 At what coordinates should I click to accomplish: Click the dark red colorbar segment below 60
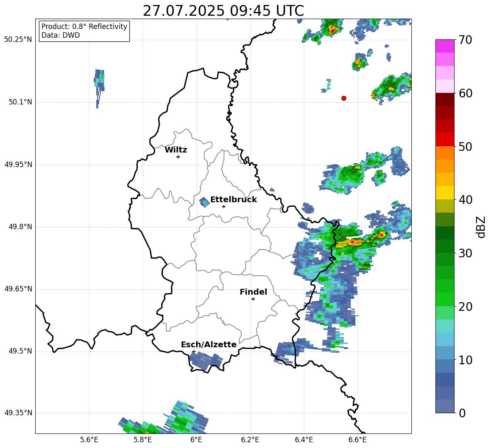[445, 99]
